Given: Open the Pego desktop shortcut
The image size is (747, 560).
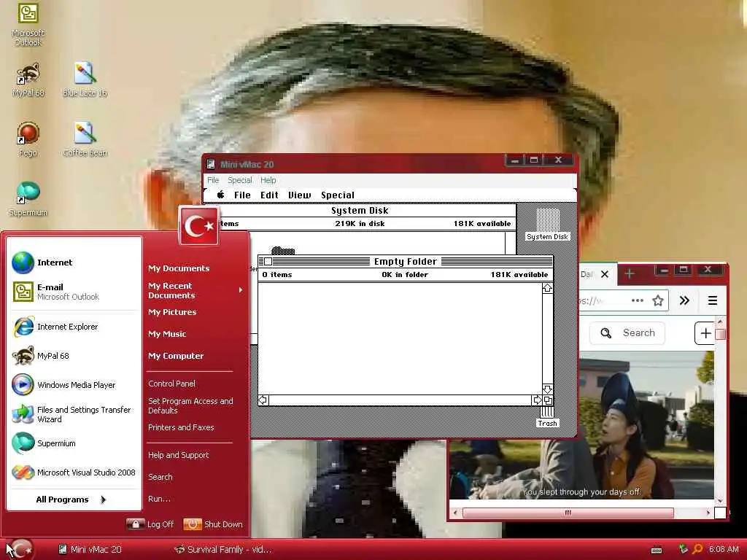Looking at the screenshot, I should coord(28,139).
